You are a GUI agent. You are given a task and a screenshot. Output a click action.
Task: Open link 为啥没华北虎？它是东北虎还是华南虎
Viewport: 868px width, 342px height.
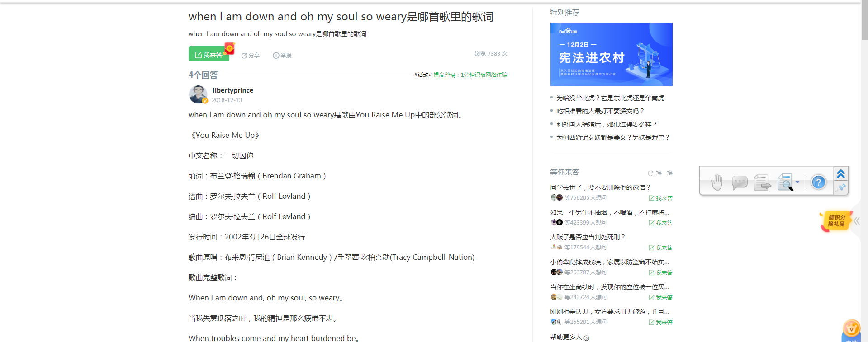click(x=610, y=98)
